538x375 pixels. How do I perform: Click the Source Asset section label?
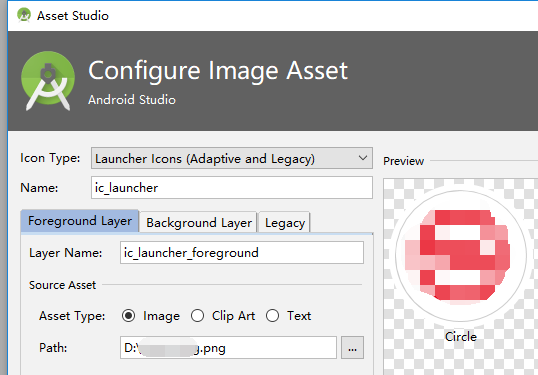[x=62, y=285]
